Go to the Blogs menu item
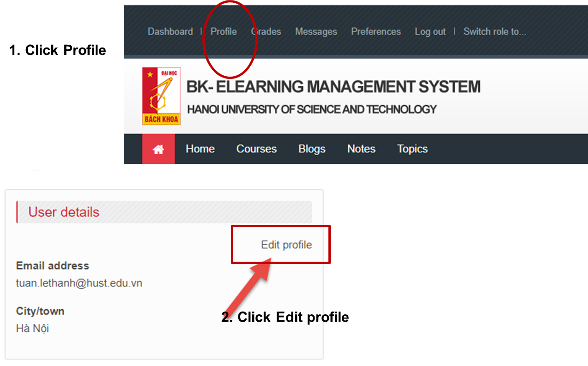 point(312,149)
